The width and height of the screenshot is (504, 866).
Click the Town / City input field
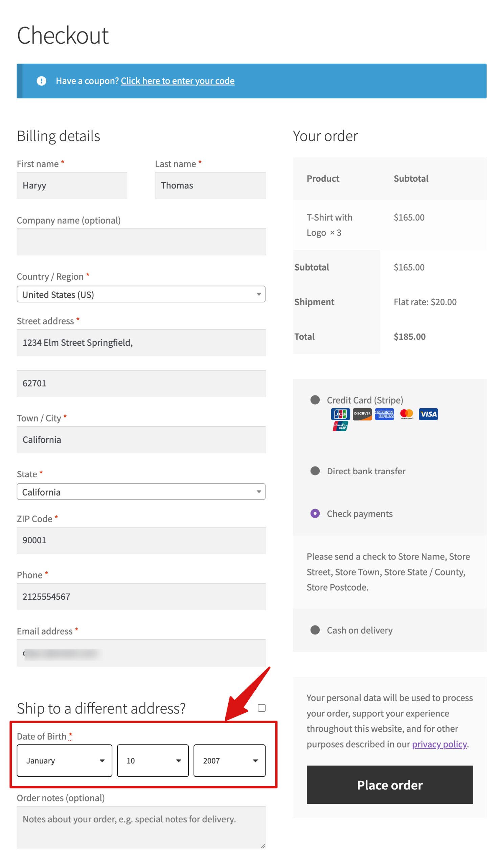[x=141, y=440]
